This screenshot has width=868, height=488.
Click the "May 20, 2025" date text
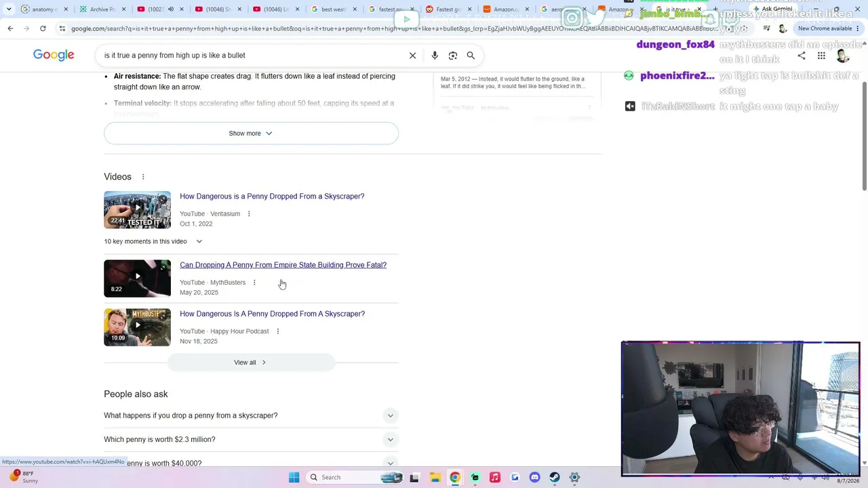tap(199, 293)
